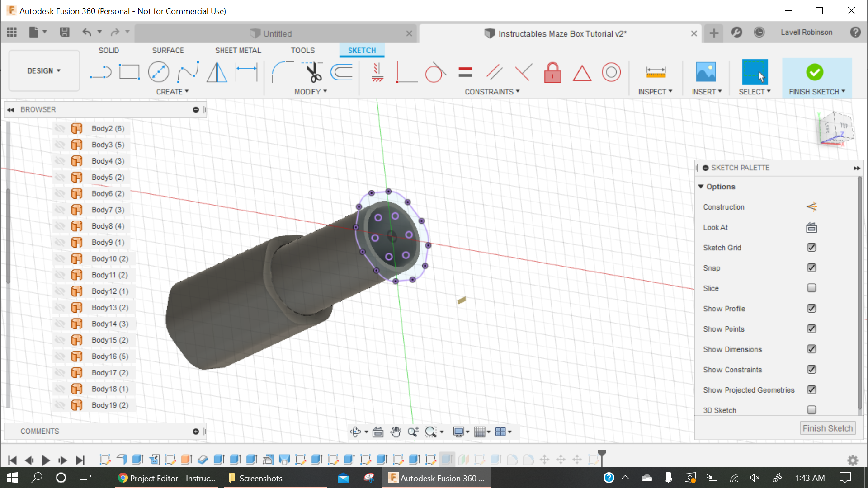Click the Orbit navigation tool
Viewport: 868px width, 488px height.
point(356,432)
